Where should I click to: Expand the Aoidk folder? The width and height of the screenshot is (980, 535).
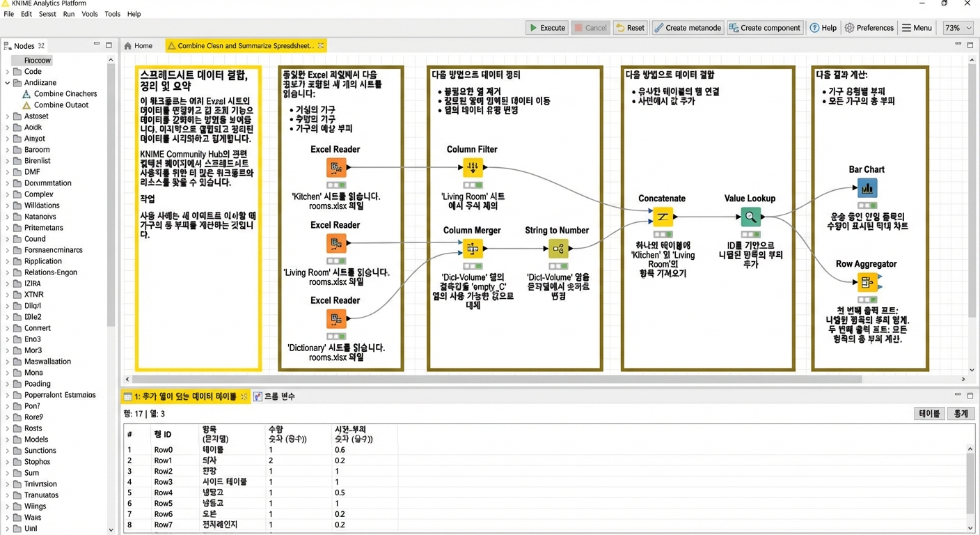[8, 127]
